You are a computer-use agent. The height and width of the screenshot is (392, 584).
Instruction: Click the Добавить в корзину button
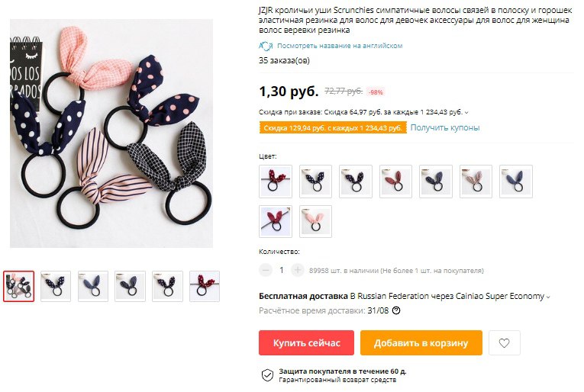(421, 342)
